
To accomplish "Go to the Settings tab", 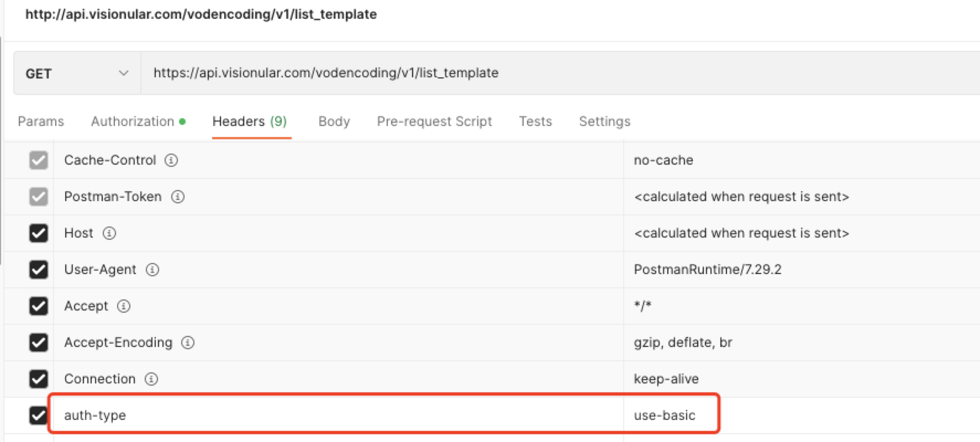I will point(604,122).
